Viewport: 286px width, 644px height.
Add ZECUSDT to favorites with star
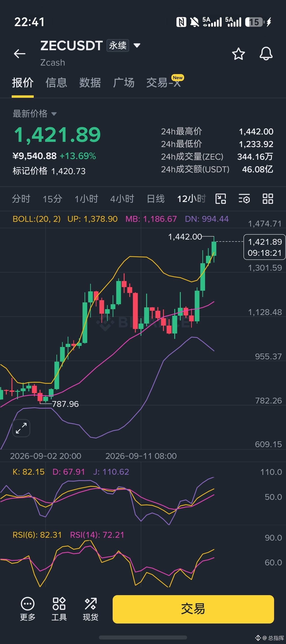click(x=238, y=54)
